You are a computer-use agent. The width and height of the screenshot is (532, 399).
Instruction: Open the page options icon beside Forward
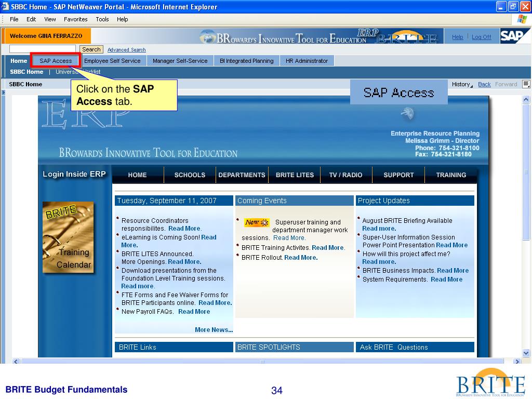[526, 84]
